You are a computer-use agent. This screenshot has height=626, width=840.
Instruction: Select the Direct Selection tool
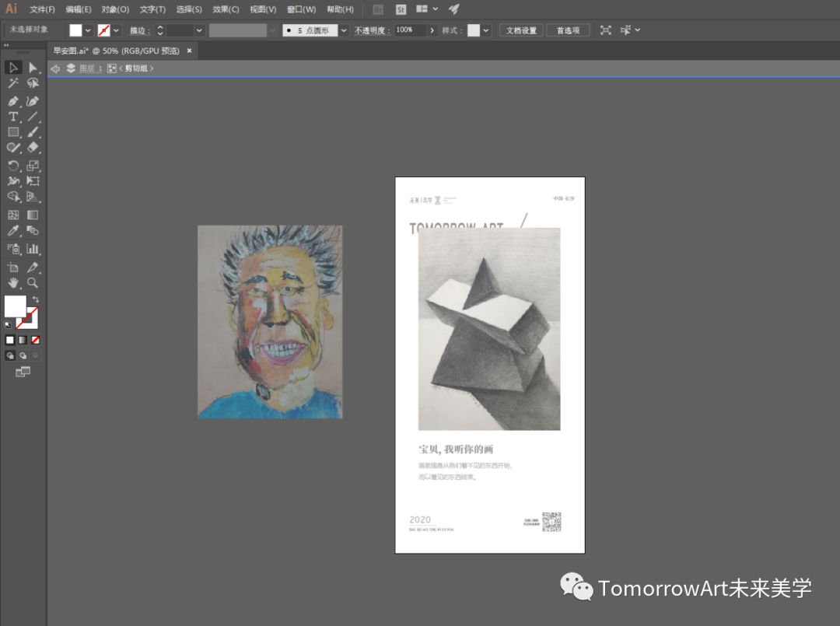tap(33, 68)
